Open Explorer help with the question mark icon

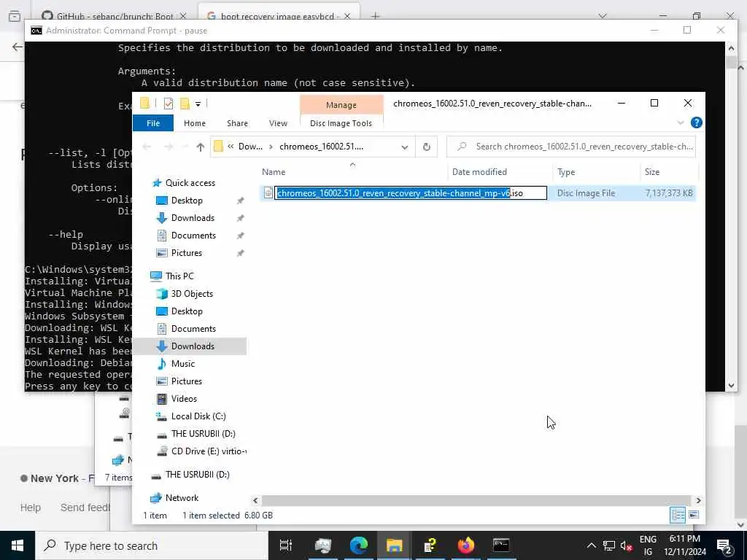coord(696,122)
